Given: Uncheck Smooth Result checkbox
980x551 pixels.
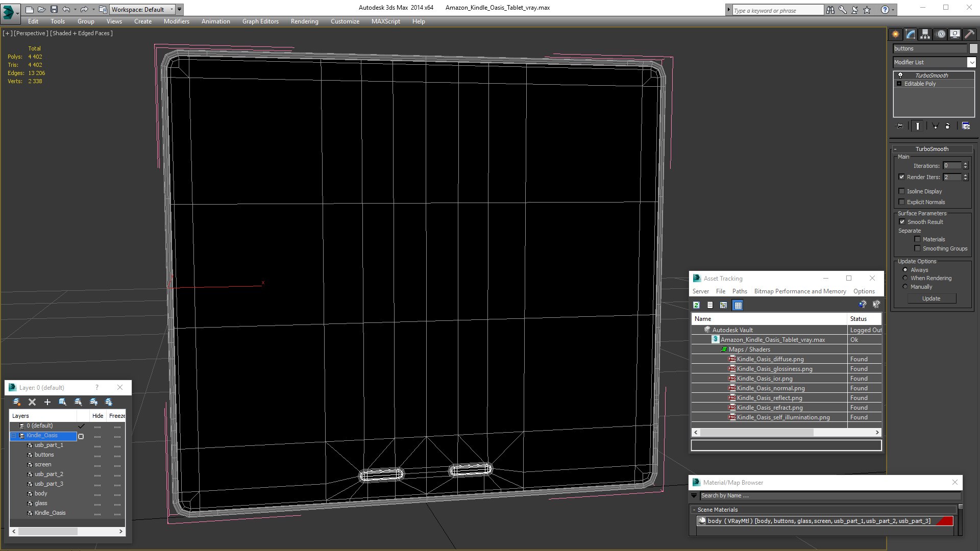Looking at the screenshot, I should pyautogui.click(x=902, y=222).
